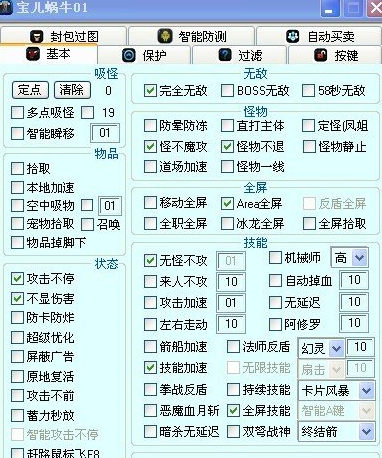Click the 基本 tab icon
The height and width of the screenshot is (458, 382).
(33, 54)
